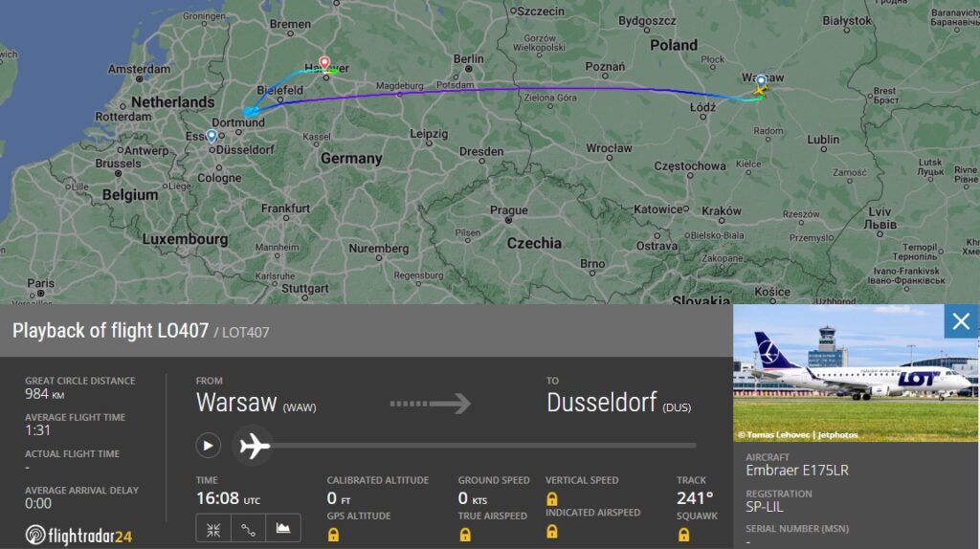The image size is (980, 549).
Task: Click the SP-LIL registration text
Action: tap(764, 507)
